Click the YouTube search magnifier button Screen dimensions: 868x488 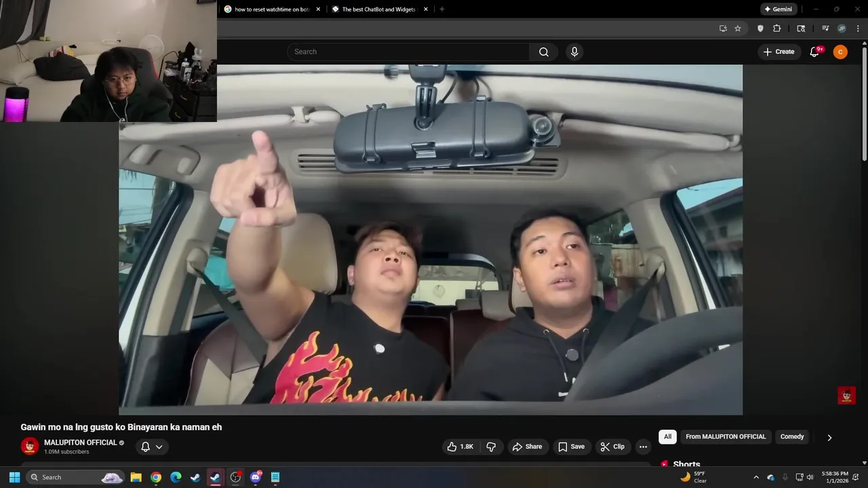[x=543, y=52]
